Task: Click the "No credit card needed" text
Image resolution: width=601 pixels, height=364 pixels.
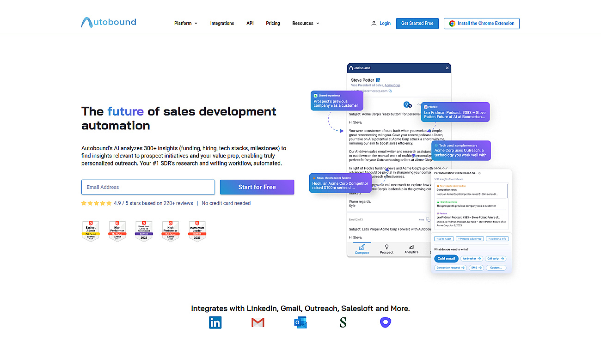Action: [226, 203]
